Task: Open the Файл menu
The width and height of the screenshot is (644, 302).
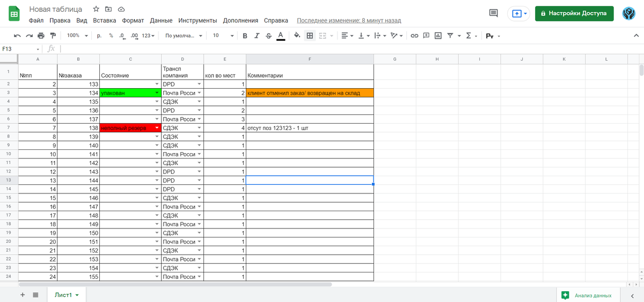Action: tap(36, 20)
